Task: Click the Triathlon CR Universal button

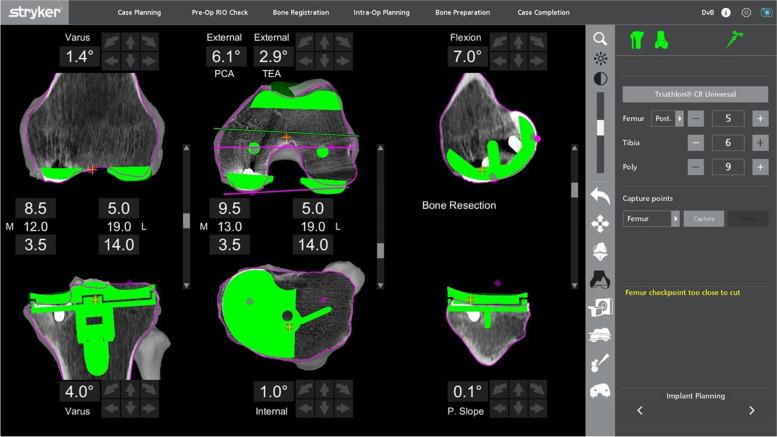Action: (x=695, y=93)
